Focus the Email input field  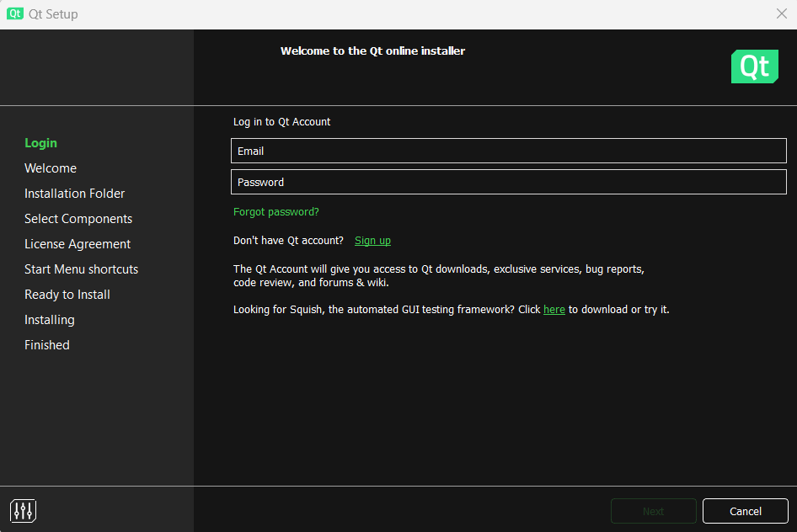tap(508, 151)
